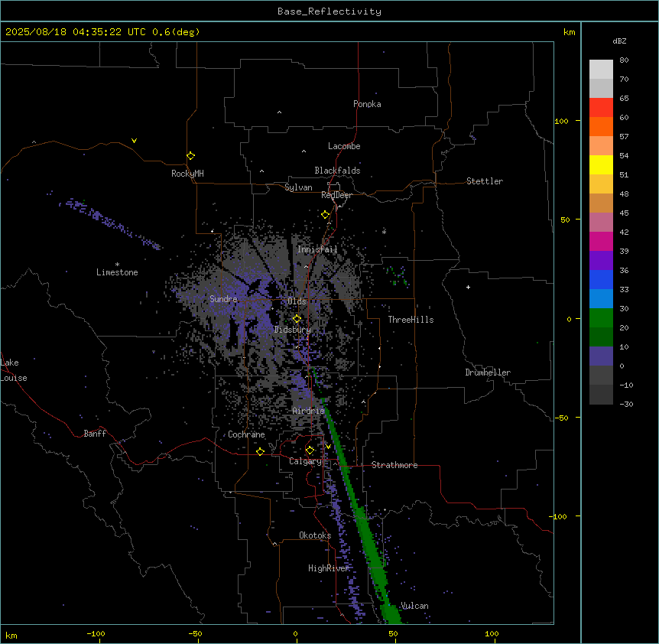Click the RockyMH label

[187, 174]
